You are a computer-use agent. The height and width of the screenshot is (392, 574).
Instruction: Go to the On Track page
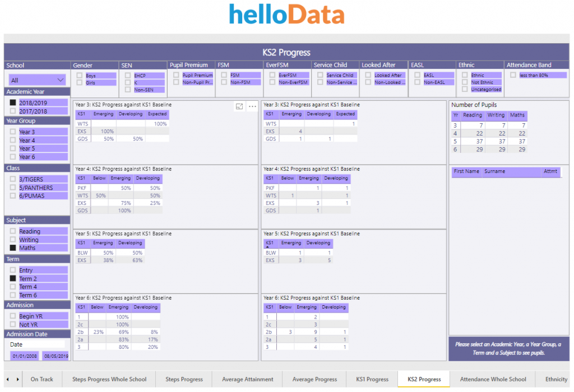click(42, 379)
